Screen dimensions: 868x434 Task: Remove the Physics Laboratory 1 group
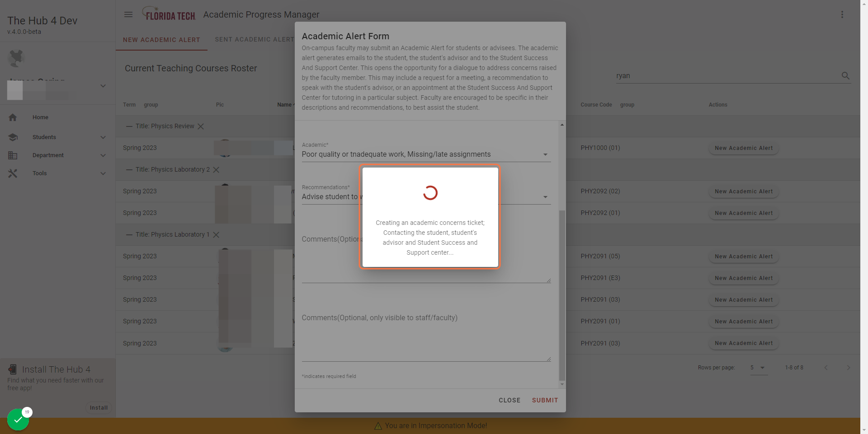[x=216, y=235]
